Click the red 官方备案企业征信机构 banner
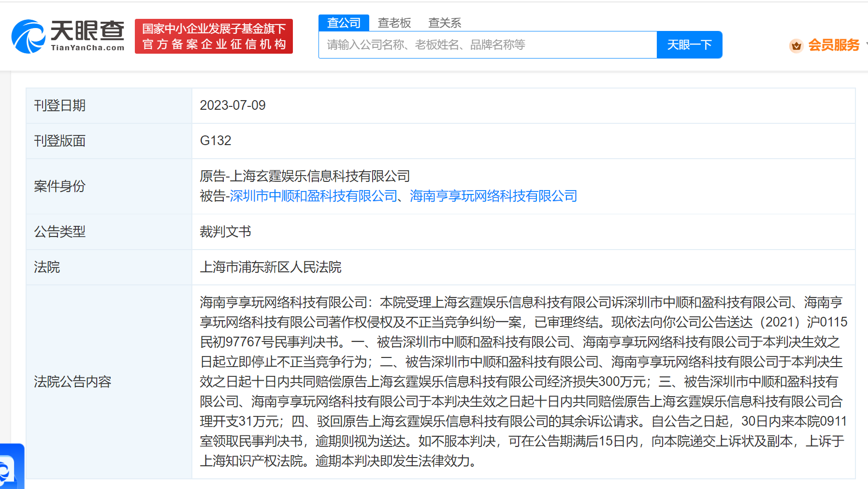Viewport: 868px width, 489px height. click(214, 36)
